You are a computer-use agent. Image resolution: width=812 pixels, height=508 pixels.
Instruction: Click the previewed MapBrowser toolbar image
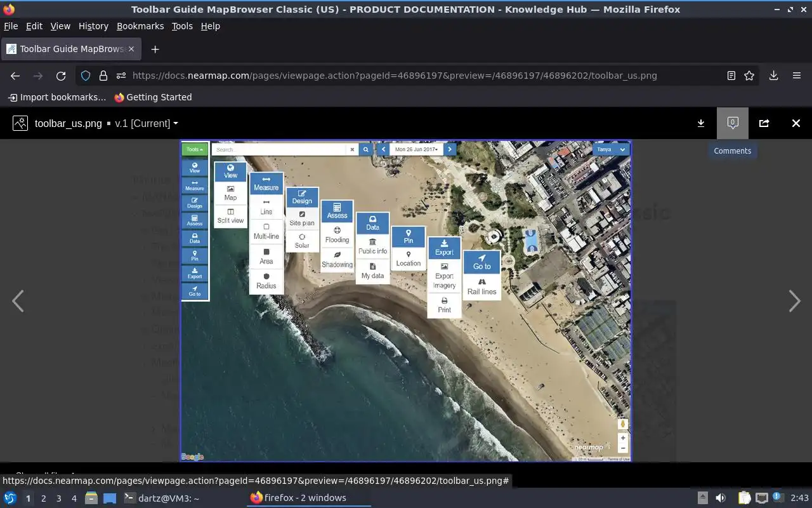coord(406,301)
